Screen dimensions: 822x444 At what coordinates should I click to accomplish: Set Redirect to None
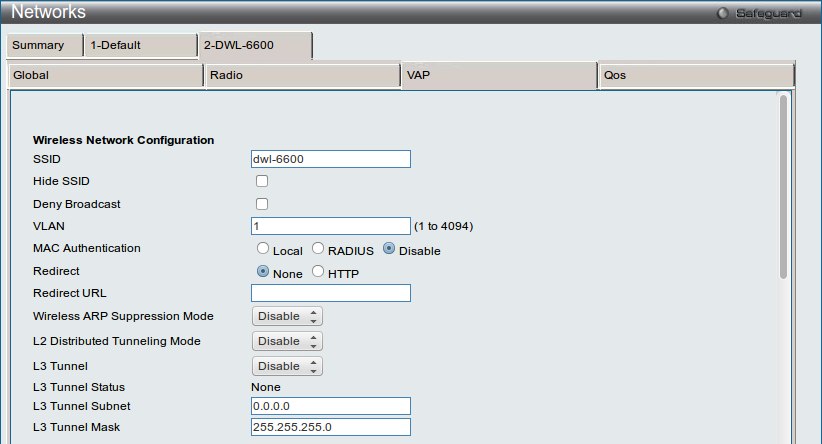tap(263, 272)
